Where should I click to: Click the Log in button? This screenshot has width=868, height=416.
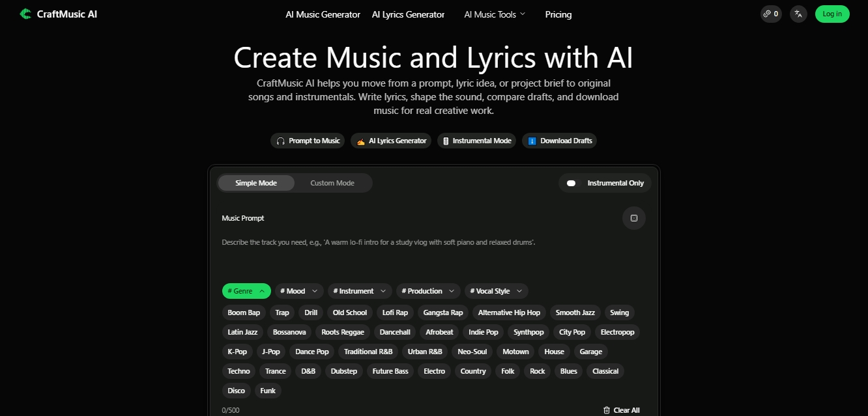point(832,14)
